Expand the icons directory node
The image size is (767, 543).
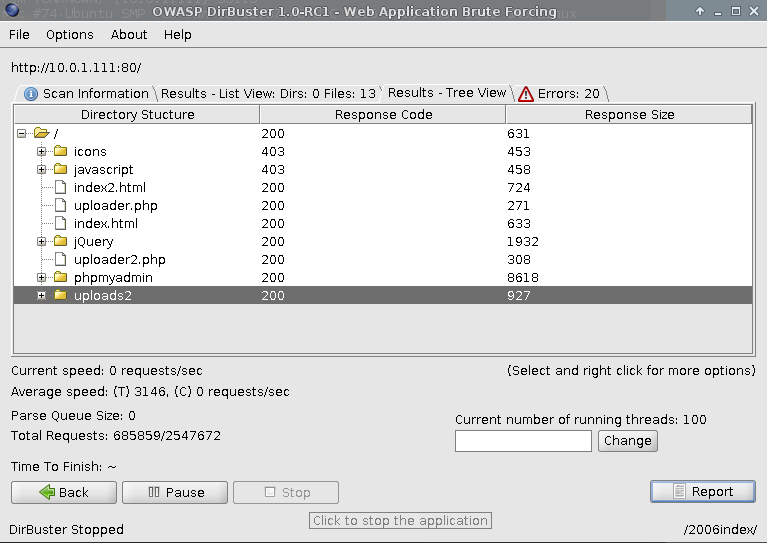coord(42,152)
